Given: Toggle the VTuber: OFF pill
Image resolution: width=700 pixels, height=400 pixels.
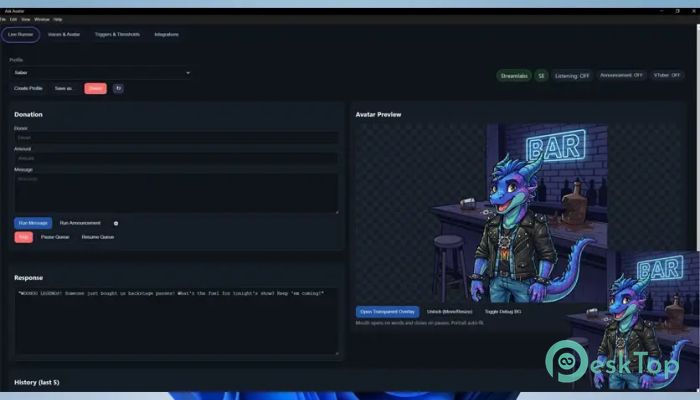Looking at the screenshot, I should click(667, 75).
